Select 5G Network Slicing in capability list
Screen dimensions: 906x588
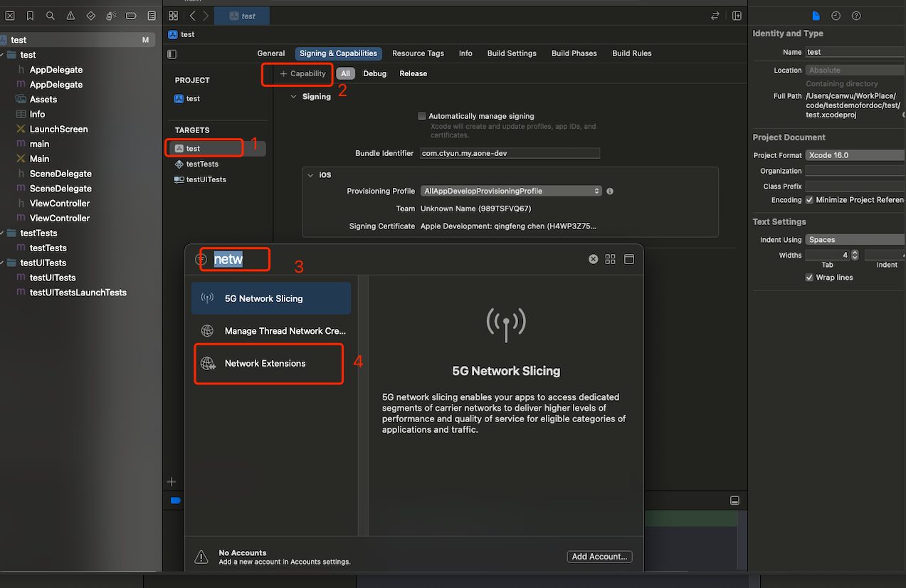[x=271, y=298]
